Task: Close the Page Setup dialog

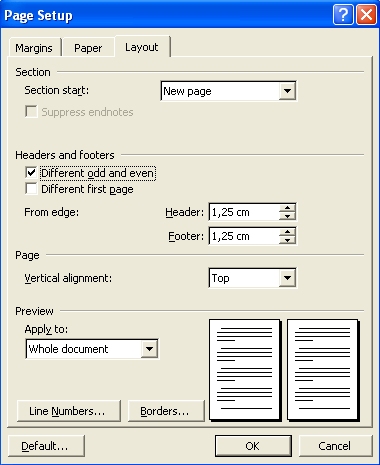Action: tap(366, 15)
